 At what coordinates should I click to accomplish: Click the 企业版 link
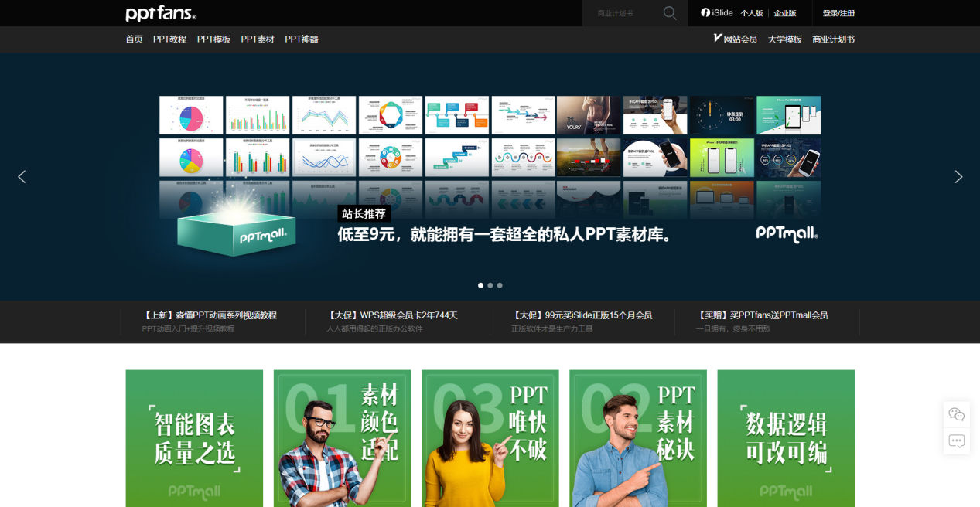click(785, 13)
